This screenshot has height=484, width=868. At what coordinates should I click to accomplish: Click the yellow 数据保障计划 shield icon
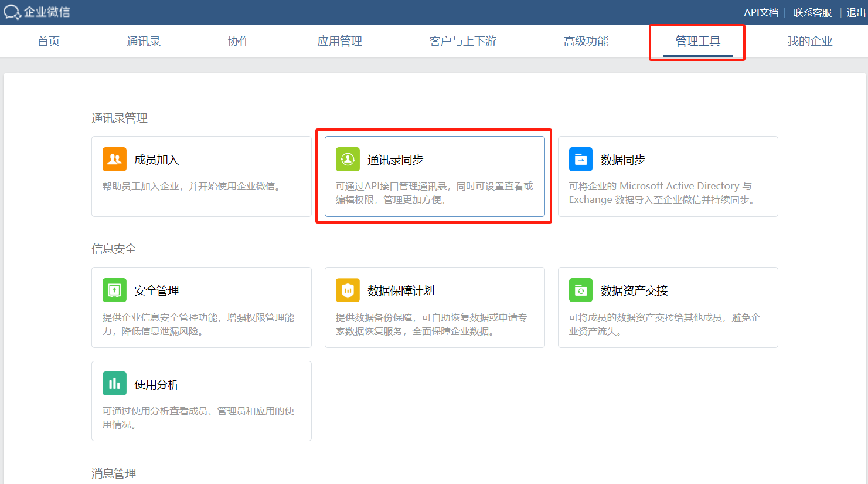348,290
